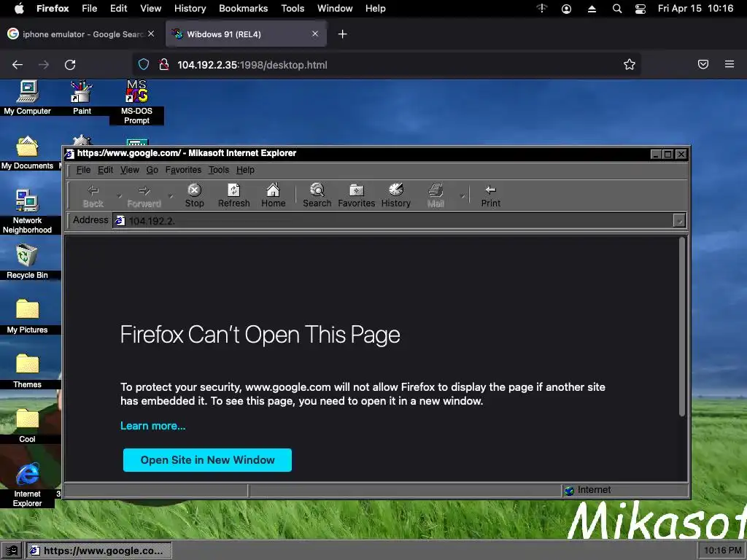Expand Forward button history dropdown arrow
Screen dimensions: 747x560
coord(171,195)
